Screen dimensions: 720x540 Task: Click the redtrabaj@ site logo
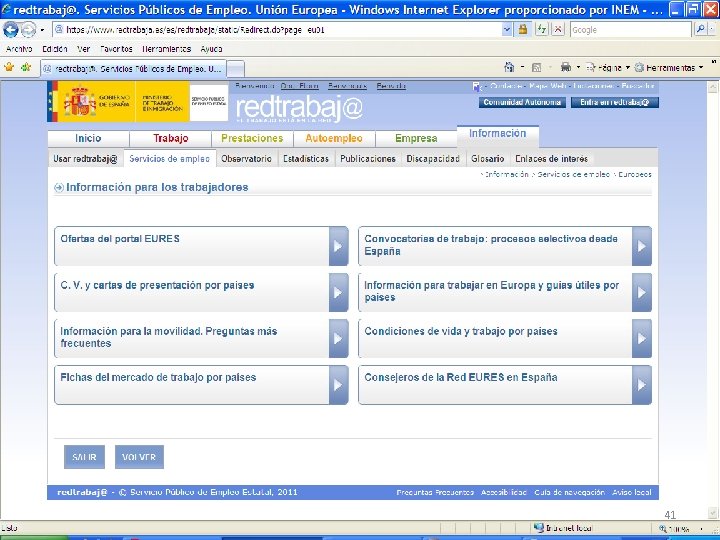(x=299, y=108)
